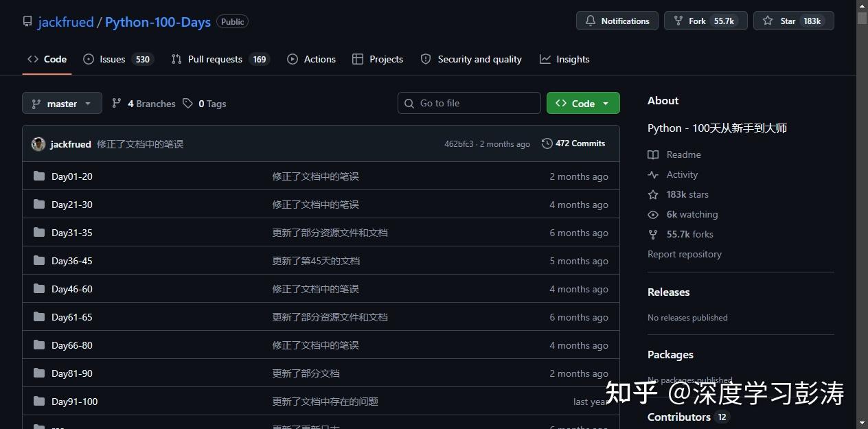
Task: Click the pulse icon next to Activity
Action: pos(653,175)
